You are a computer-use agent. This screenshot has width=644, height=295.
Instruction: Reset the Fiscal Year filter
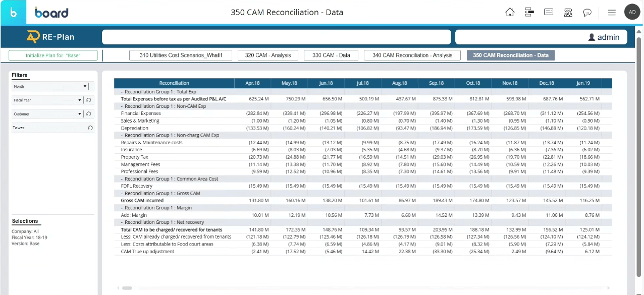[89, 100]
